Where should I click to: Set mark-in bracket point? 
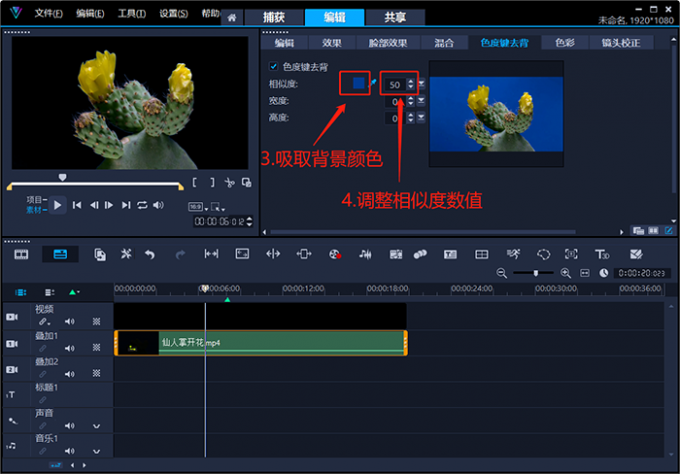click(195, 183)
